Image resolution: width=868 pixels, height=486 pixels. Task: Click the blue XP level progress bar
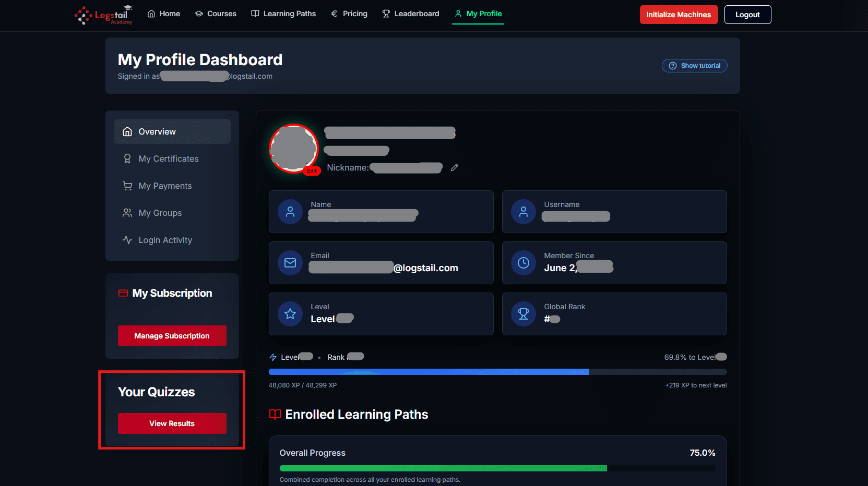[497, 372]
